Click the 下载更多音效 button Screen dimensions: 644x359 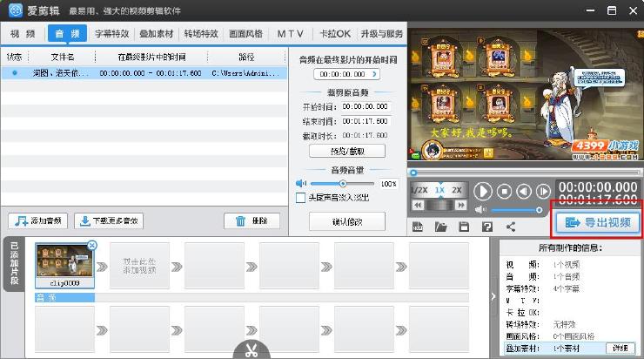point(109,220)
